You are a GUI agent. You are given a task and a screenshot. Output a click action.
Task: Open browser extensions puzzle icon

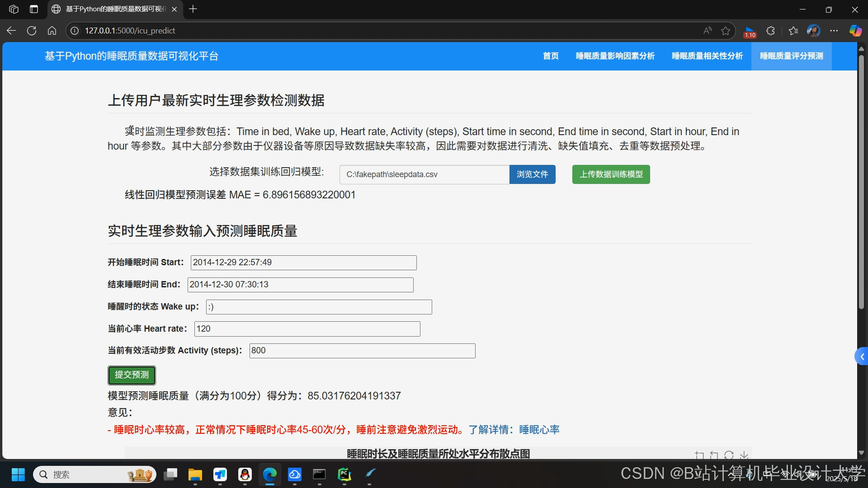tap(771, 31)
